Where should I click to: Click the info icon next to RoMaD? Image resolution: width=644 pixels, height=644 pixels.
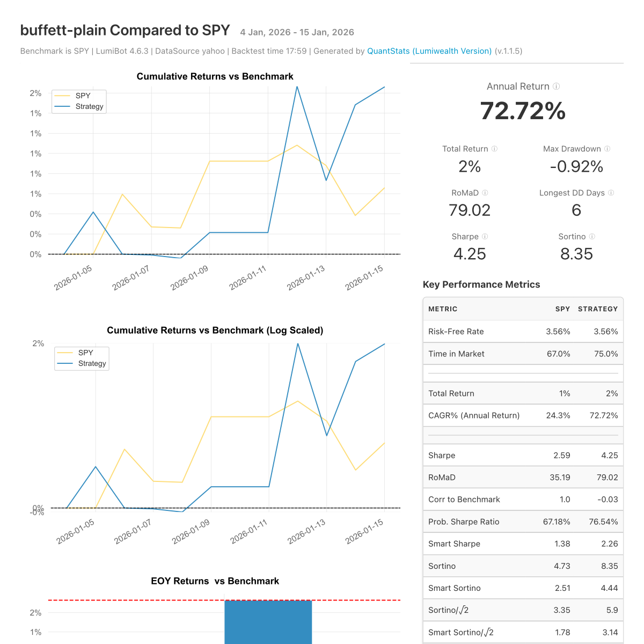coord(485,193)
